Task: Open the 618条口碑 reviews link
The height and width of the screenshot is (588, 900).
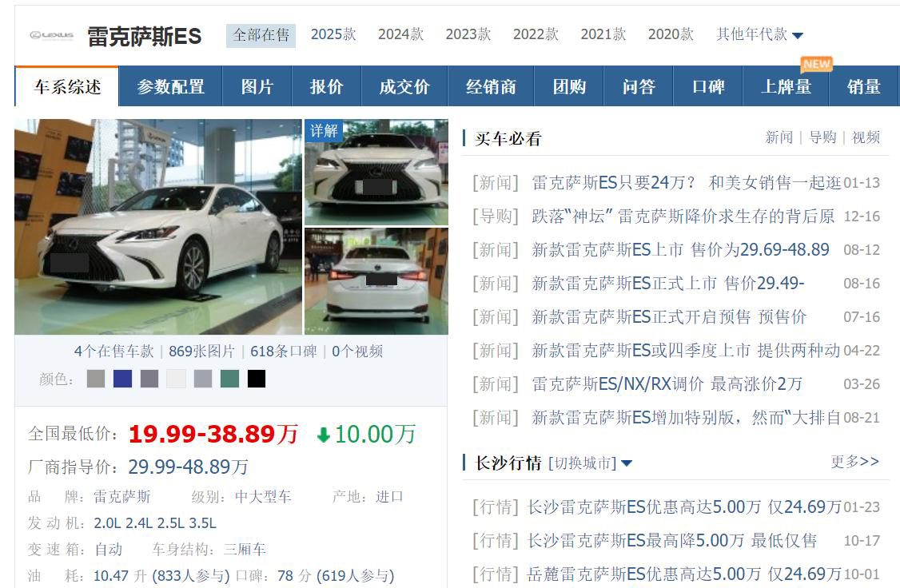Action: pos(284,351)
